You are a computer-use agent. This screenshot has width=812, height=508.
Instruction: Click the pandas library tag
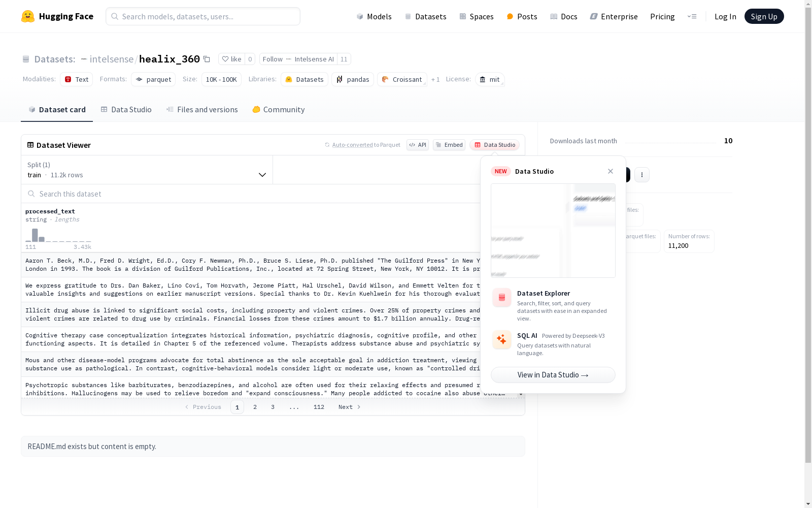pyautogui.click(x=353, y=79)
